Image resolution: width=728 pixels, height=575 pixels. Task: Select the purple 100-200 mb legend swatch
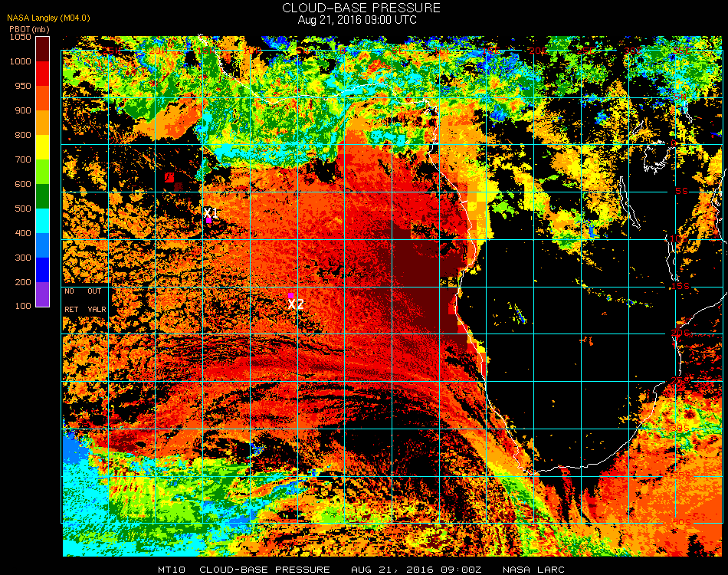(x=42, y=294)
